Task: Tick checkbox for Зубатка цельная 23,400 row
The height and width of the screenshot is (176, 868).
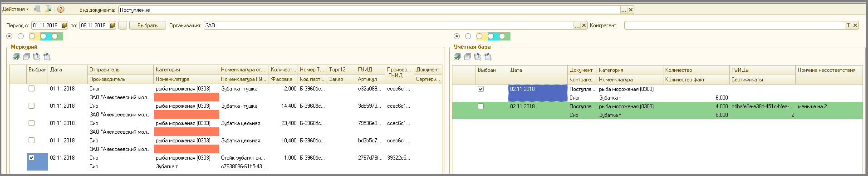Action: click(32, 123)
